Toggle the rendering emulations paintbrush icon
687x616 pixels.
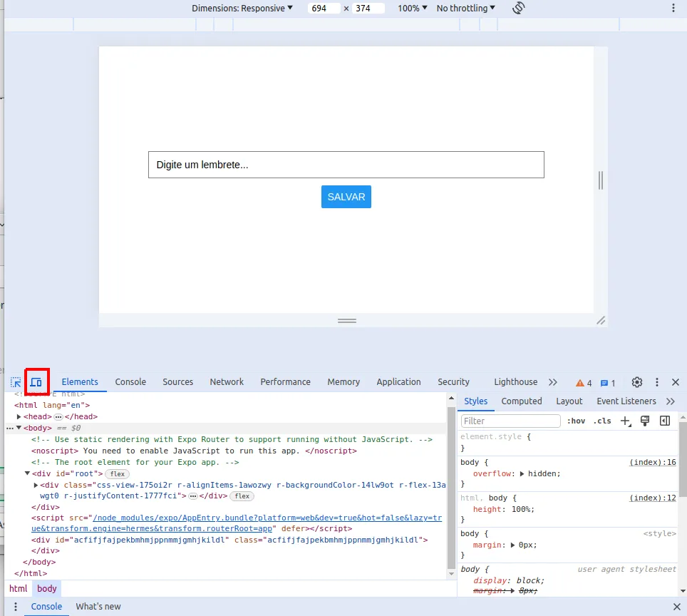645,421
